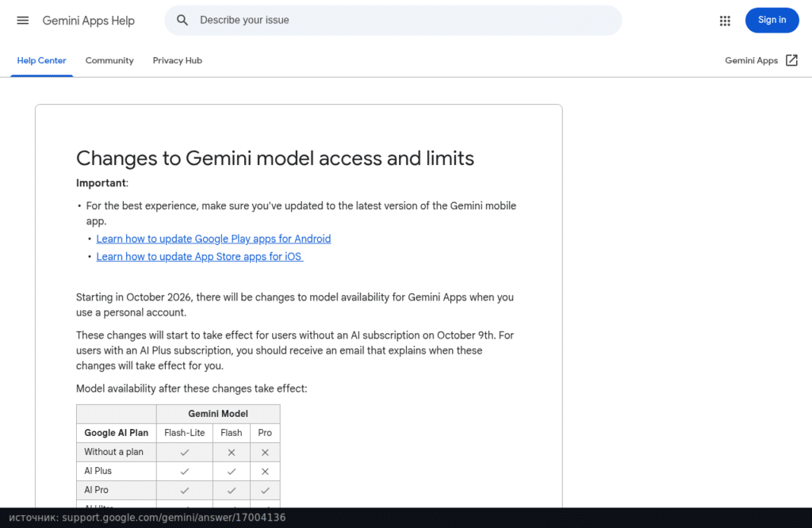
Task: Click the Gemini Apps external link icon
Action: pos(792,60)
